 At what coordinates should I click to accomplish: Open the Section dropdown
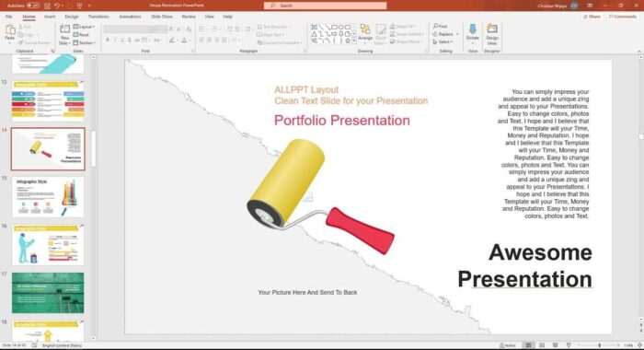click(x=85, y=42)
